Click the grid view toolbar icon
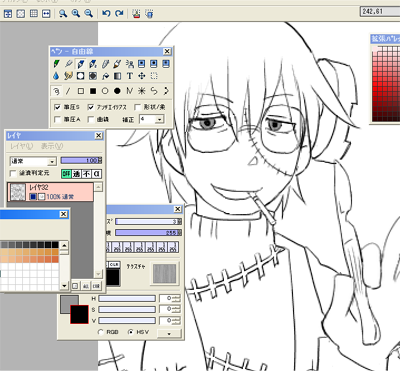400x371 pixels. (x=33, y=13)
